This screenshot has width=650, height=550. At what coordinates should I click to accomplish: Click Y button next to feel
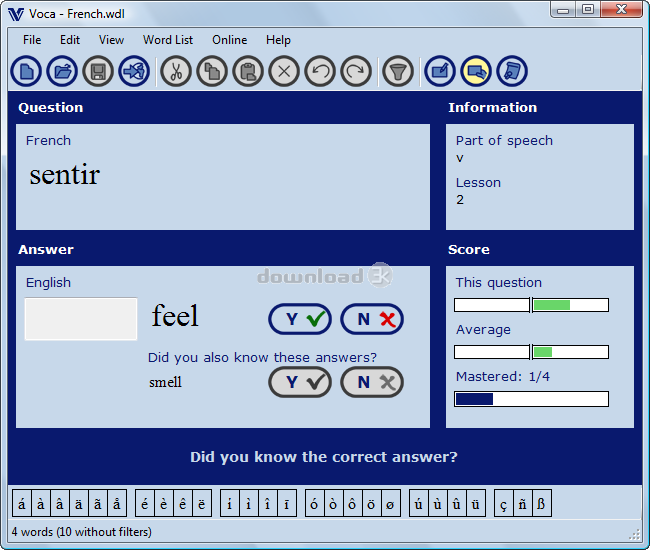point(300,319)
